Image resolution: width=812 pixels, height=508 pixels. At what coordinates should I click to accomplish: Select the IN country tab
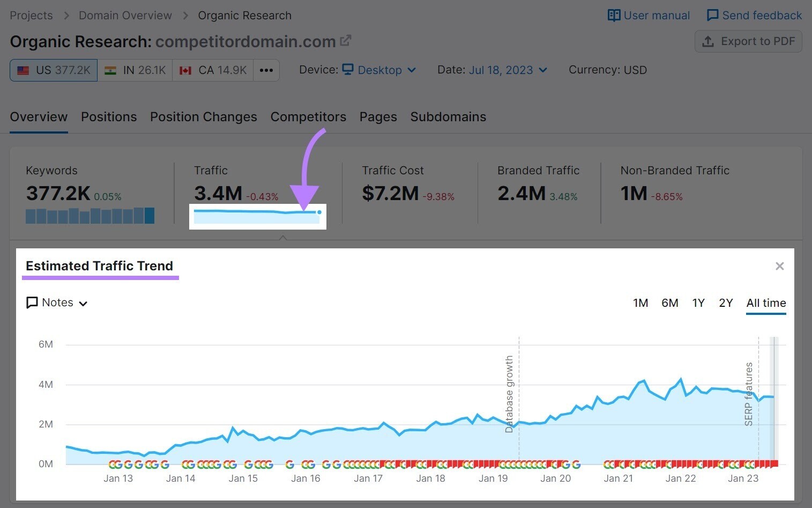(x=135, y=70)
